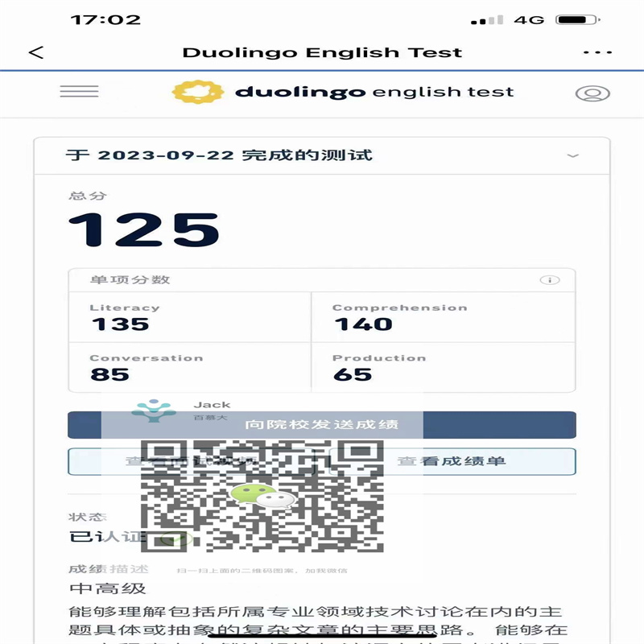The height and width of the screenshot is (644, 644).
Task: Expand the 于 2023-09-22 完成的测试 header
Action: click(219, 155)
